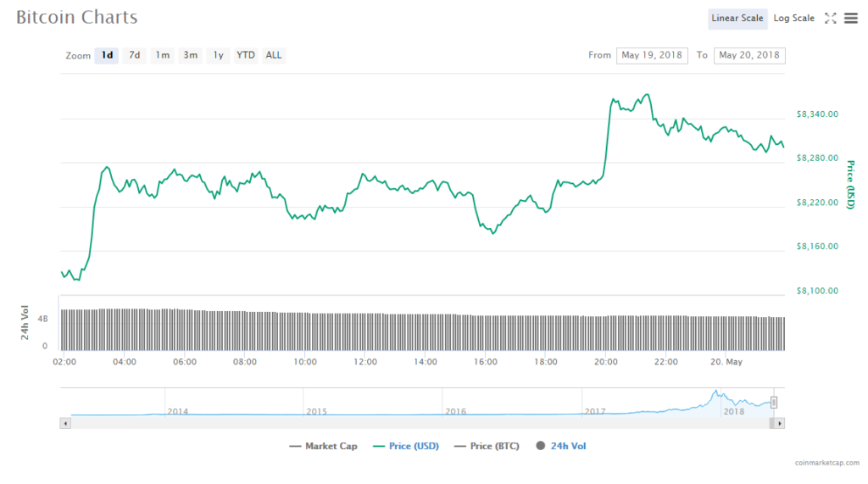Choose YTD zoom range

click(245, 55)
